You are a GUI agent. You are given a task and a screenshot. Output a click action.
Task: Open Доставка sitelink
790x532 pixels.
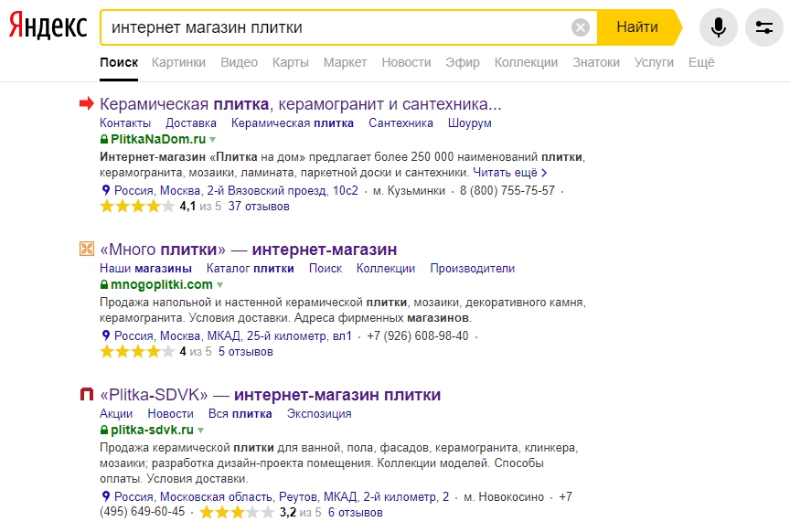tap(191, 122)
